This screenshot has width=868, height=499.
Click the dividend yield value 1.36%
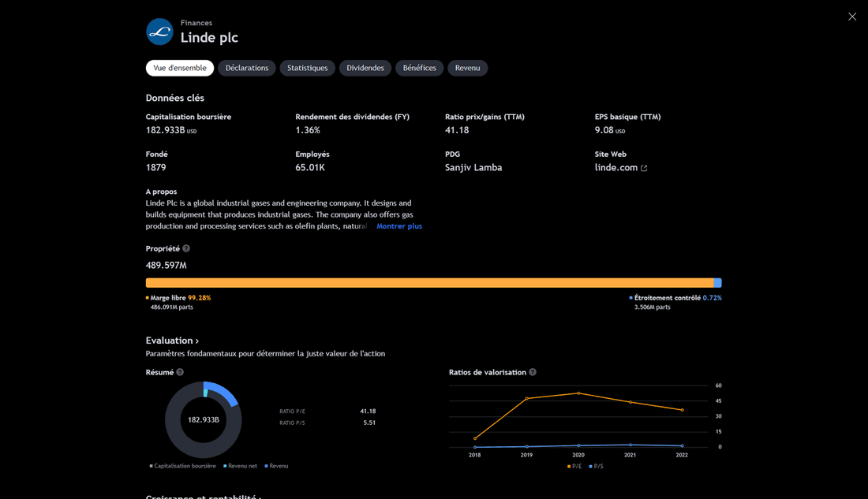(x=308, y=130)
